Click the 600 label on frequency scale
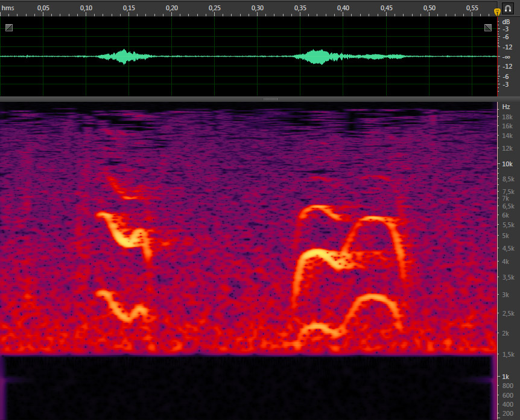 (508, 395)
